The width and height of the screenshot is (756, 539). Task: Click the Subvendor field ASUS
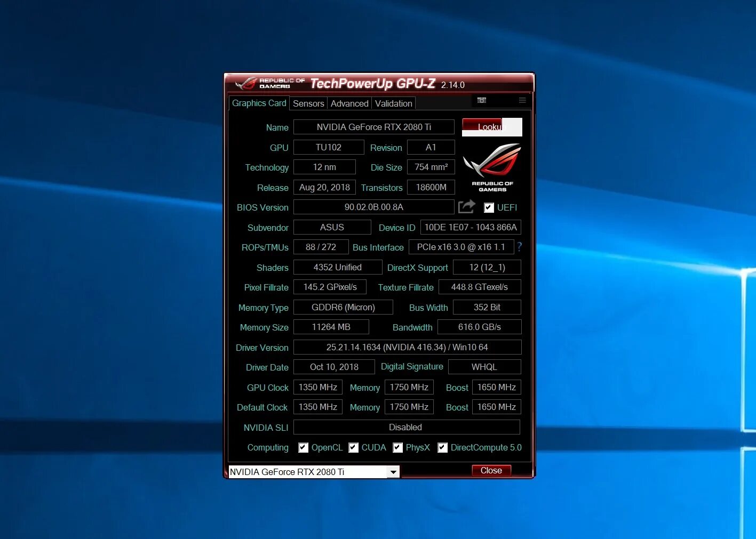coord(332,227)
